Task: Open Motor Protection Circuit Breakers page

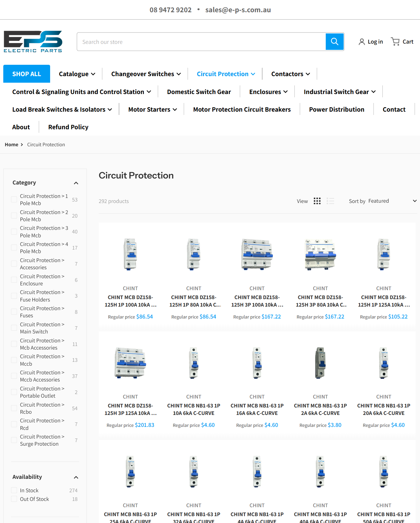Action: (x=242, y=109)
